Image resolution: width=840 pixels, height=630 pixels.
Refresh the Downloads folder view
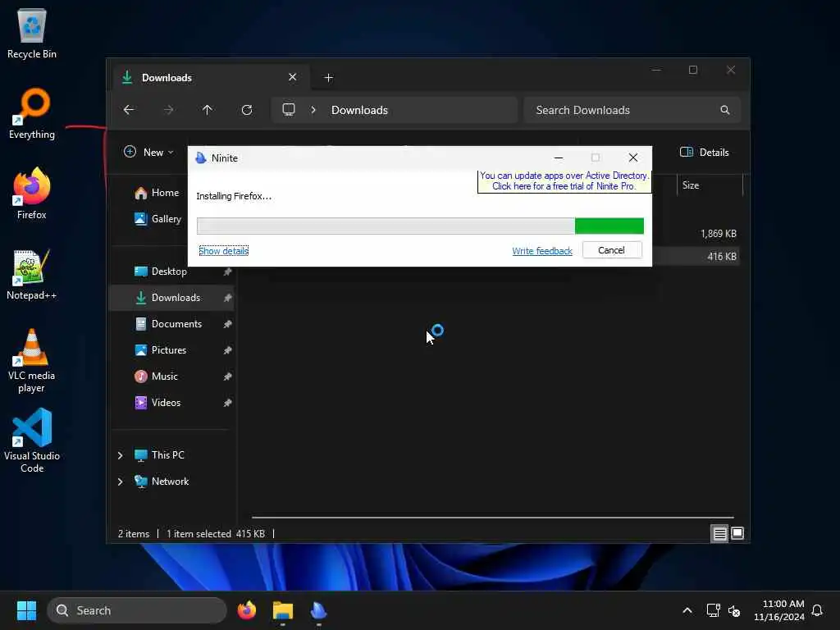pos(246,110)
